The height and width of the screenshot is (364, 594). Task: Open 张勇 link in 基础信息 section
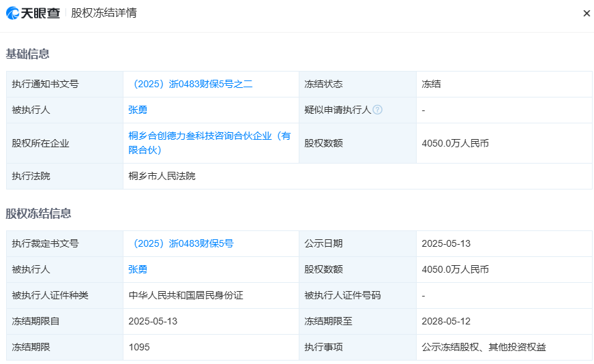138,110
